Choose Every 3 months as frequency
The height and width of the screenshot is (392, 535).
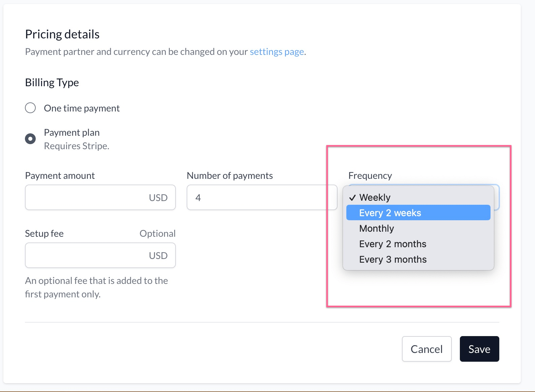point(392,259)
